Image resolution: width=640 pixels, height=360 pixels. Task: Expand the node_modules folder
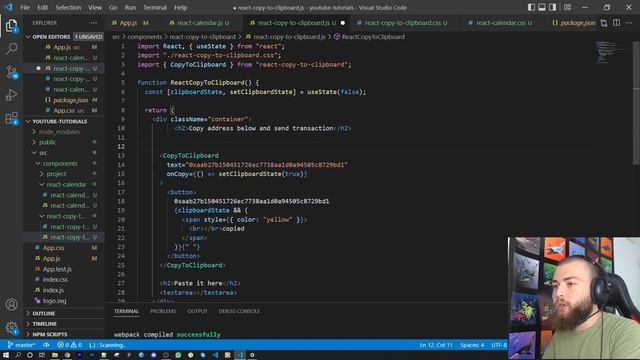click(64, 132)
